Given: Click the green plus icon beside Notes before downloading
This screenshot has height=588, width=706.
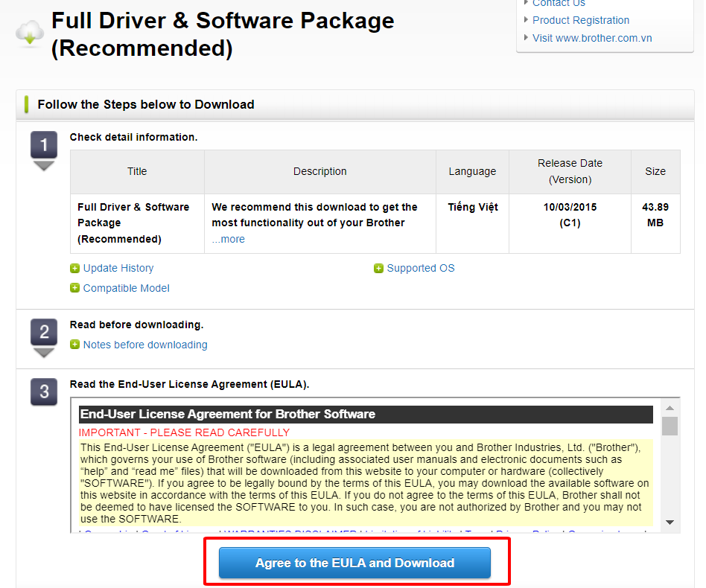Looking at the screenshot, I should (x=74, y=345).
